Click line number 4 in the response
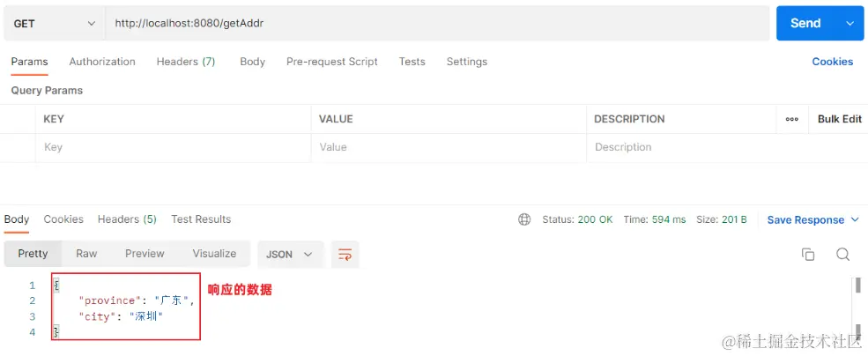The height and width of the screenshot is (356, 868). [x=32, y=332]
